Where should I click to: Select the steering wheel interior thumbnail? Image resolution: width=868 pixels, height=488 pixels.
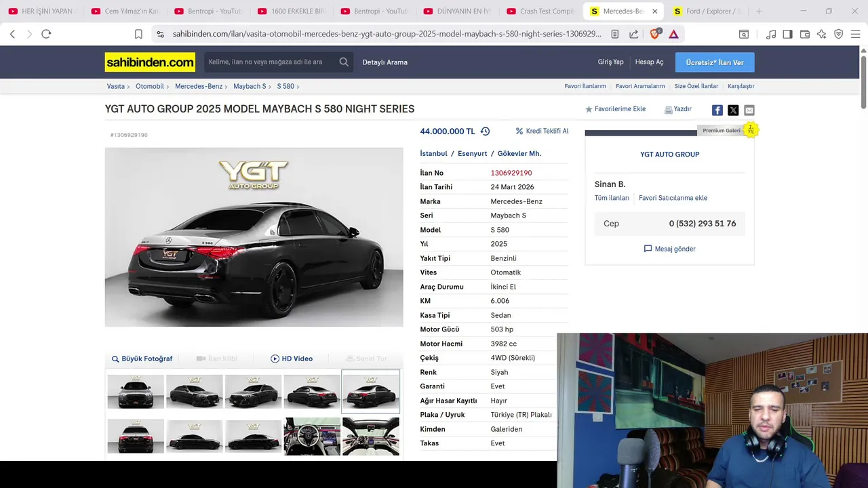tap(312, 436)
